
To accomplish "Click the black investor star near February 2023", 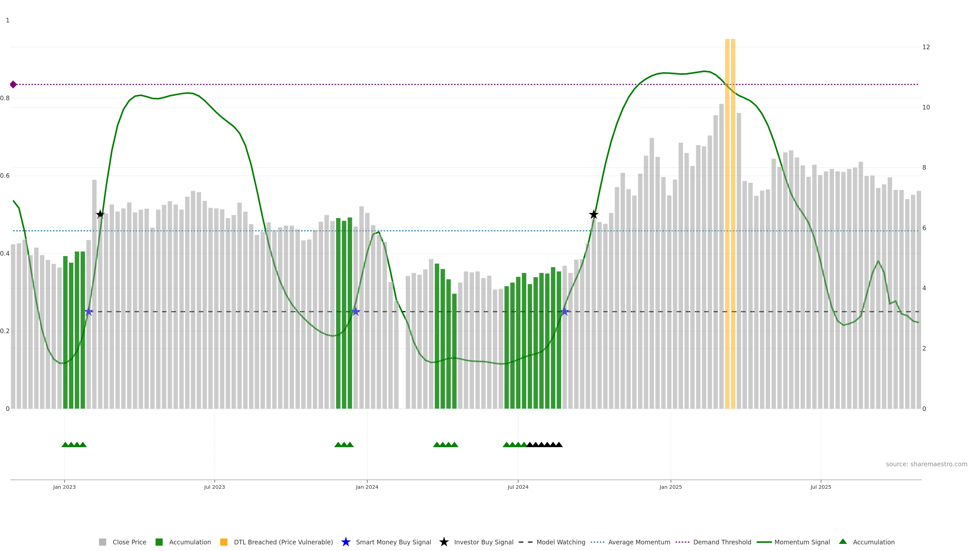I will 100,215.
